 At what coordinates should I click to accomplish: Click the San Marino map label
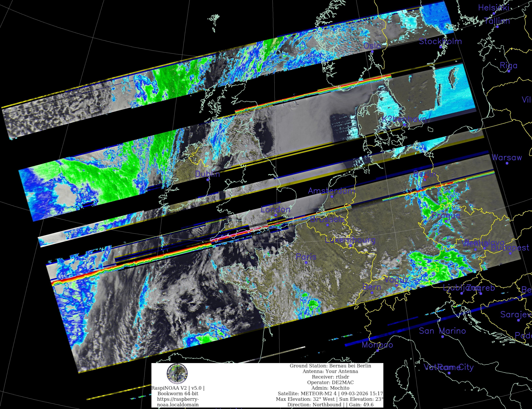tap(442, 331)
